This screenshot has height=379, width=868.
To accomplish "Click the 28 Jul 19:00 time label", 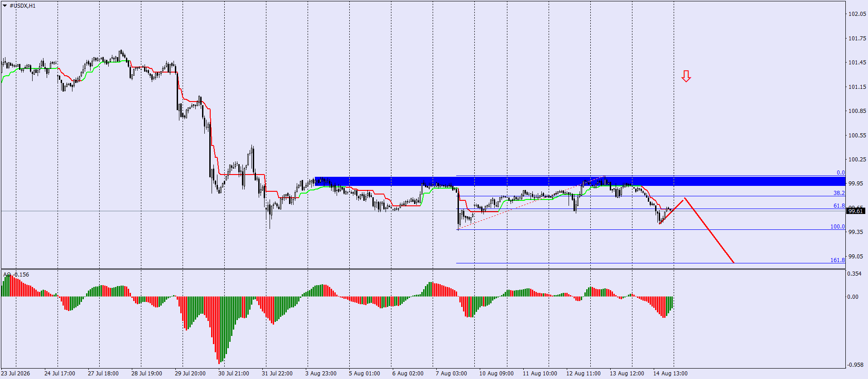I will (147, 374).
